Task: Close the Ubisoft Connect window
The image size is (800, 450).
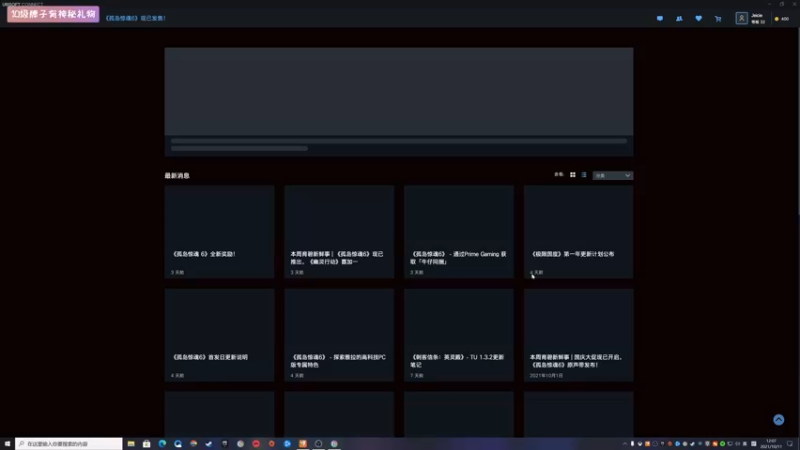Action: (794, 4)
